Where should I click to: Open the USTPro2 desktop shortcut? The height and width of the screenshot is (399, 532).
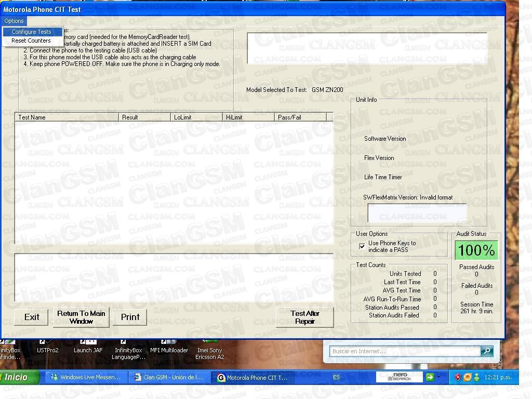tap(47, 347)
